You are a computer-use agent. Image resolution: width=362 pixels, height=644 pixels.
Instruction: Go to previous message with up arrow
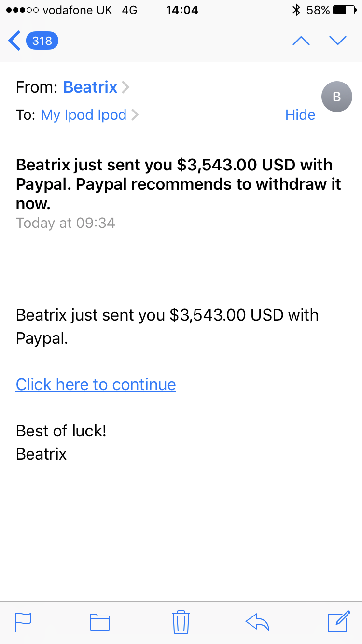301,41
